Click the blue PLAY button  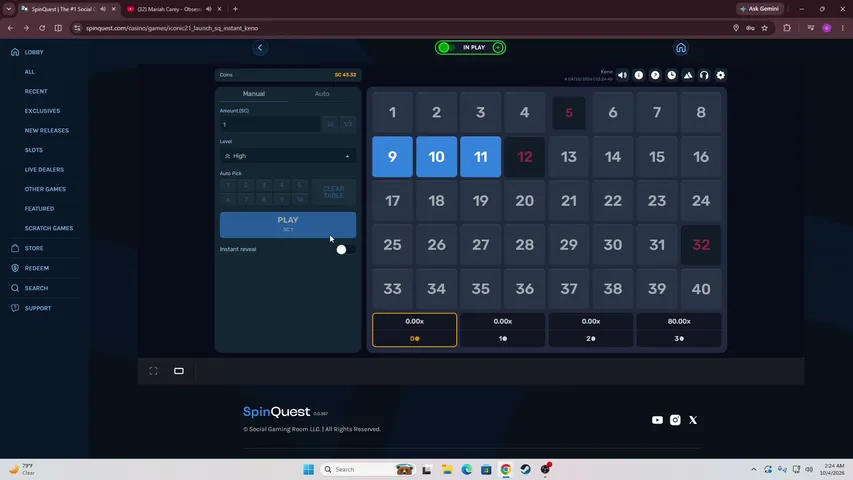[288, 225]
